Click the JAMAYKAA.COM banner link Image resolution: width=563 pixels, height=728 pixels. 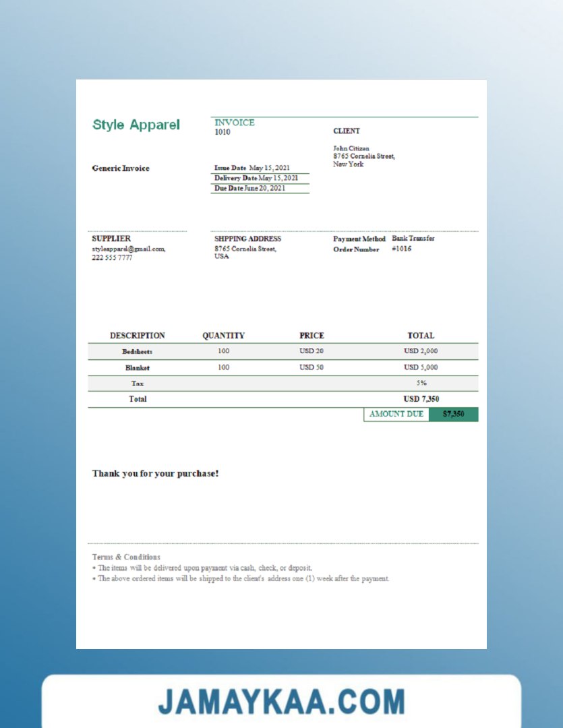[x=281, y=702]
